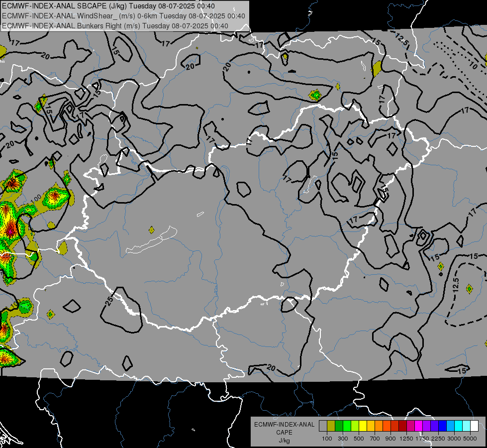Click the Bunkers Right title line

click(x=115, y=26)
